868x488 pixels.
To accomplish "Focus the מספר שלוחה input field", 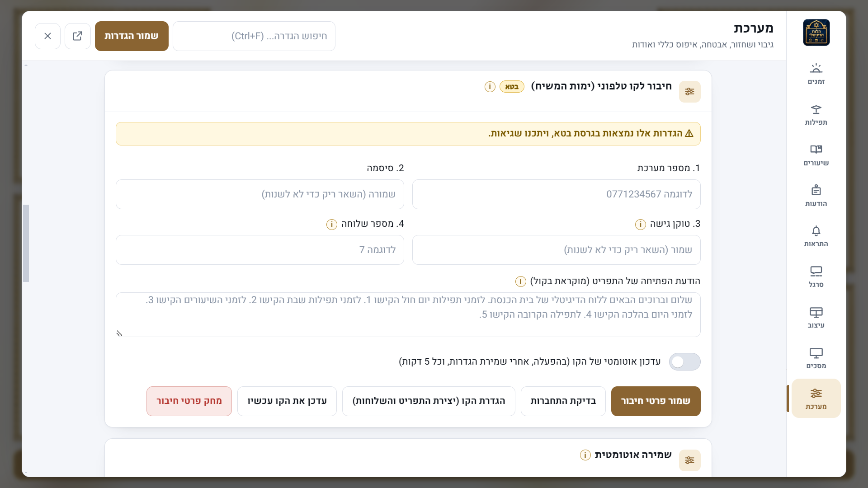I will click(x=259, y=250).
